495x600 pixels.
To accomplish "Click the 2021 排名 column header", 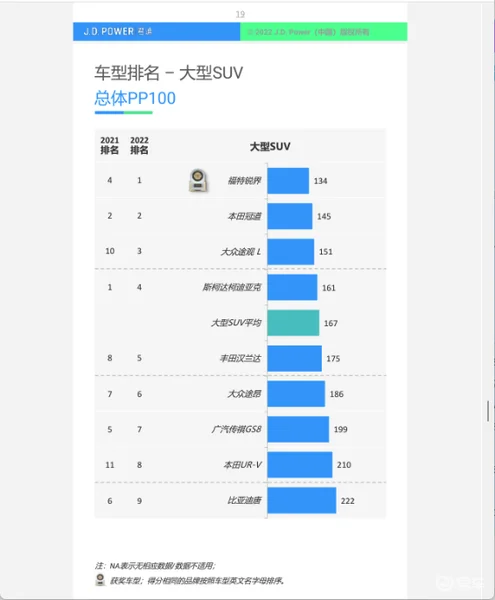I will (109, 145).
